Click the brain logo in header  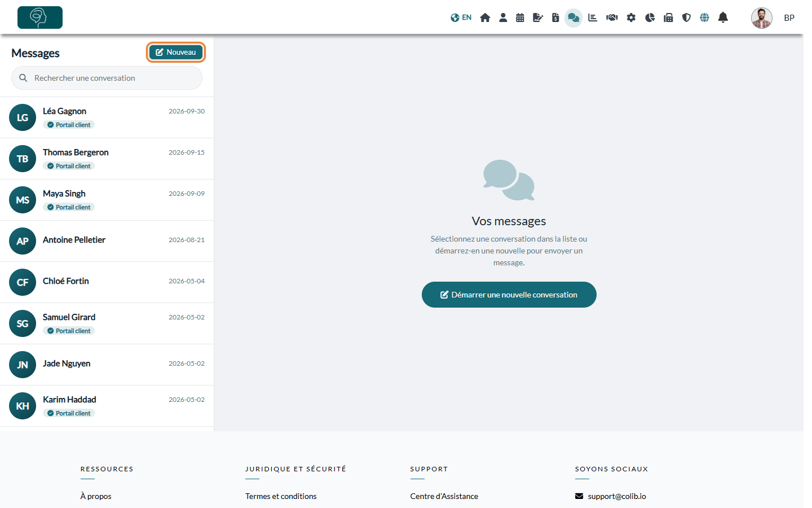point(40,17)
